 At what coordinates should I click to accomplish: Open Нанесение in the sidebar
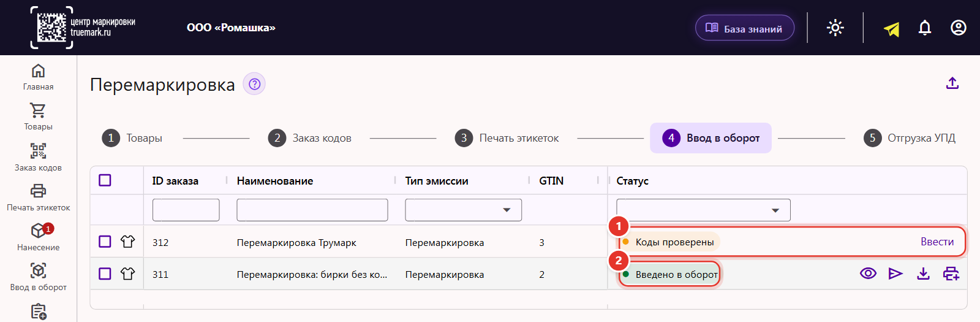pos(38,237)
